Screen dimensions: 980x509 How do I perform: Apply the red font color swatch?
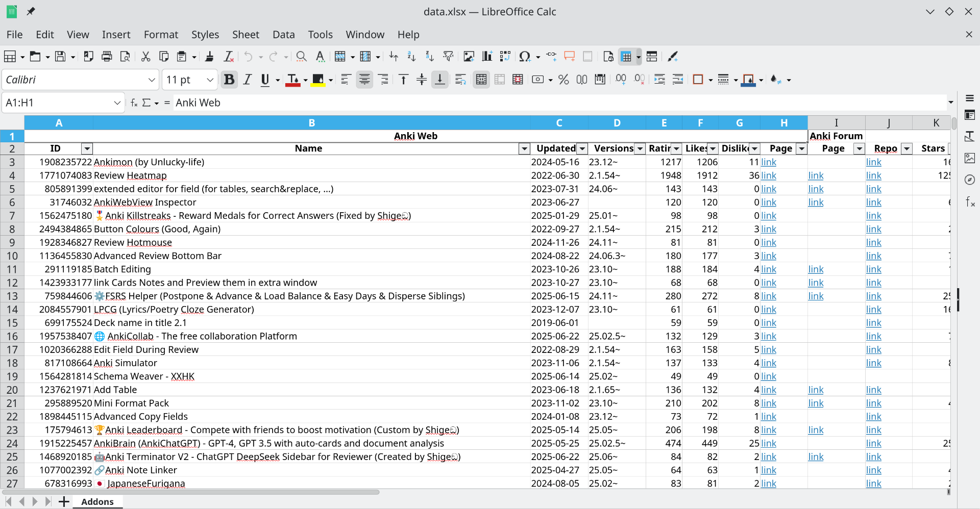pyautogui.click(x=292, y=81)
